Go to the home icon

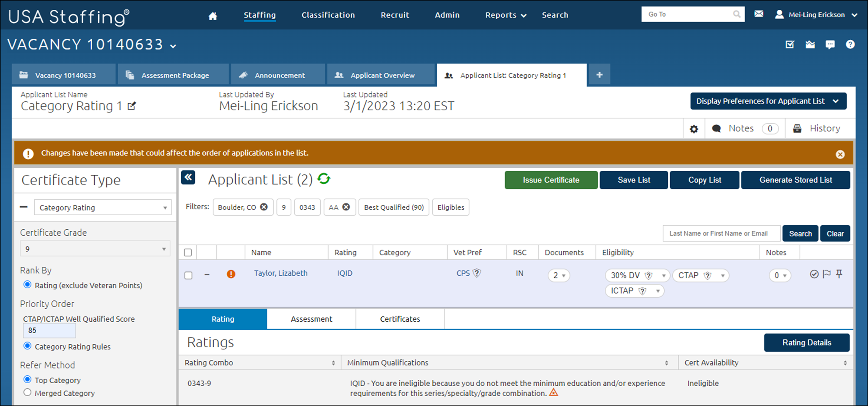pyautogui.click(x=213, y=16)
